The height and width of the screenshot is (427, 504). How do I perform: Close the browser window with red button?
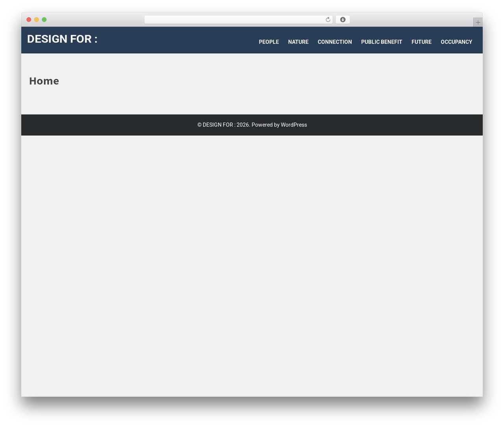29,20
